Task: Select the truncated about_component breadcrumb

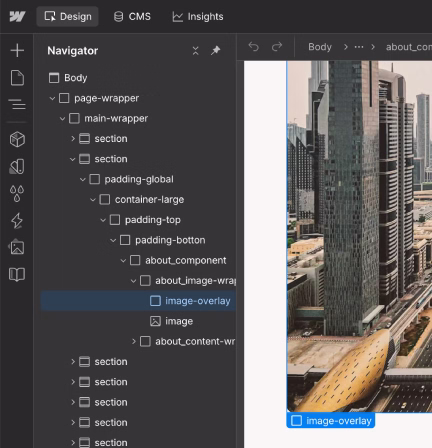Action: click(x=409, y=47)
